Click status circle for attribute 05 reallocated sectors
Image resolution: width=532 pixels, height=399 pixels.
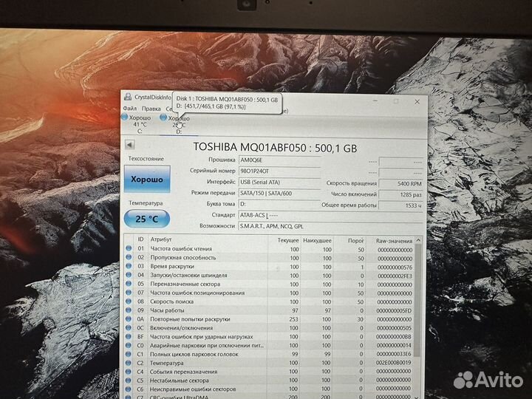click(x=129, y=284)
